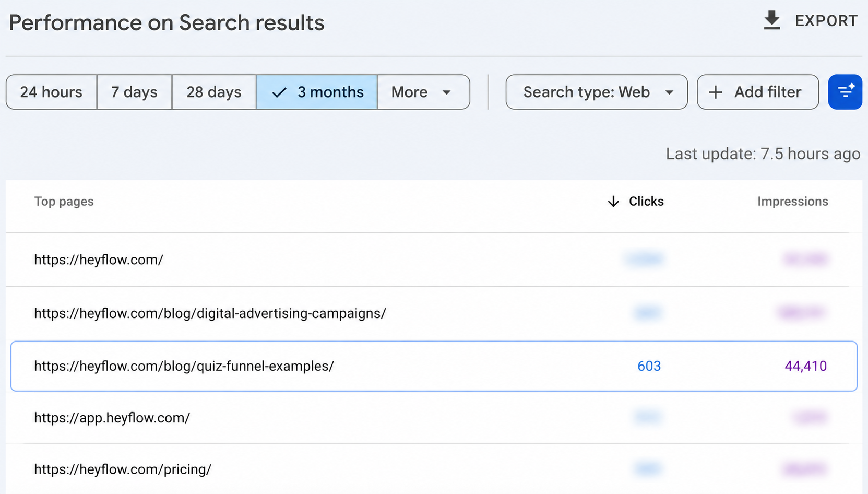The image size is (868, 494).
Task: Sort by the Clicks column header
Action: (646, 202)
